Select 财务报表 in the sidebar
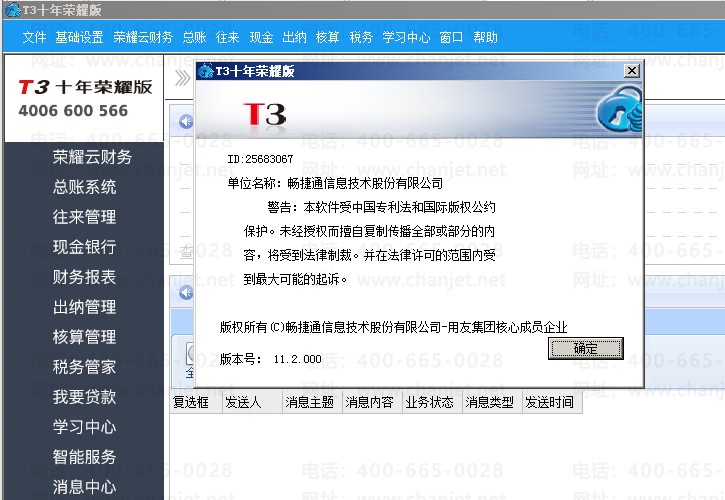 pos(84,277)
